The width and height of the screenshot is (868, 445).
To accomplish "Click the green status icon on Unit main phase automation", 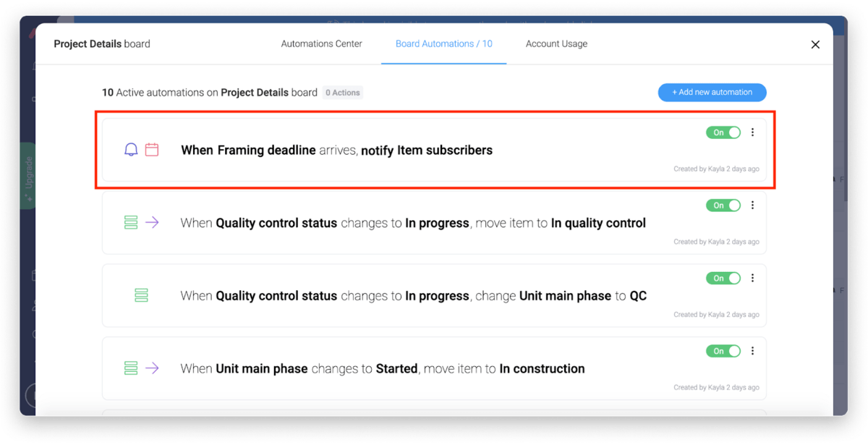I will 131,368.
